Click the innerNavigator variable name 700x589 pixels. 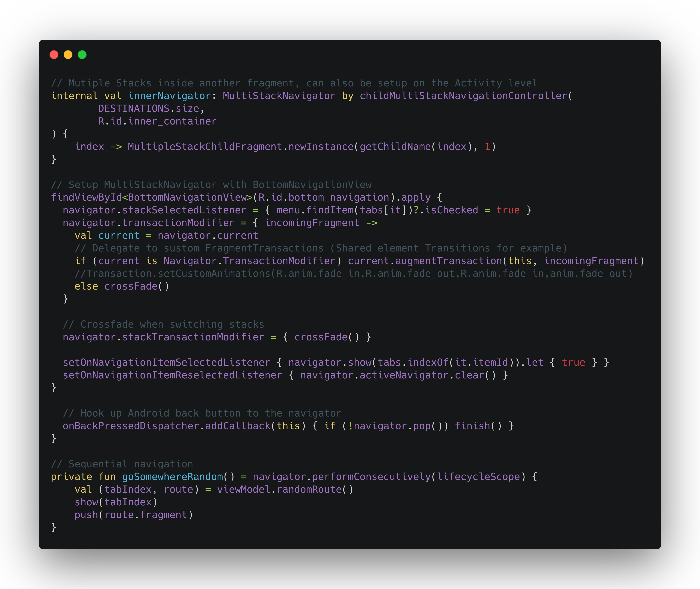click(x=170, y=96)
